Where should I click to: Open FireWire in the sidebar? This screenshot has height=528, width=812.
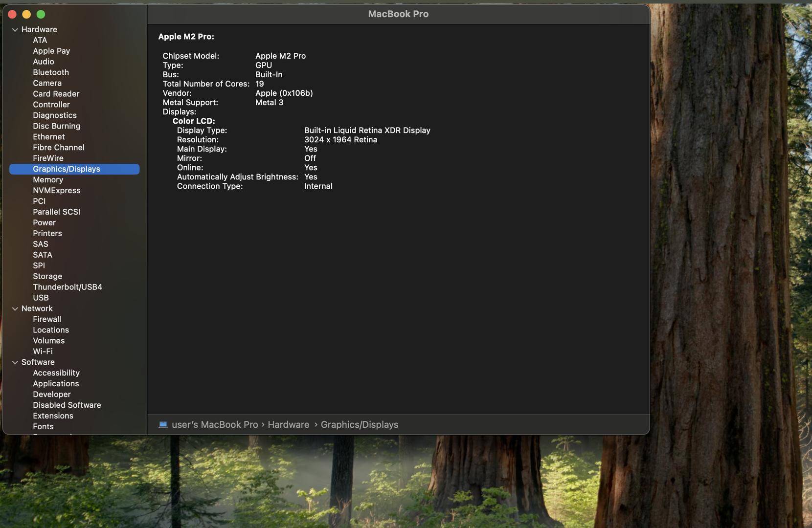click(48, 159)
